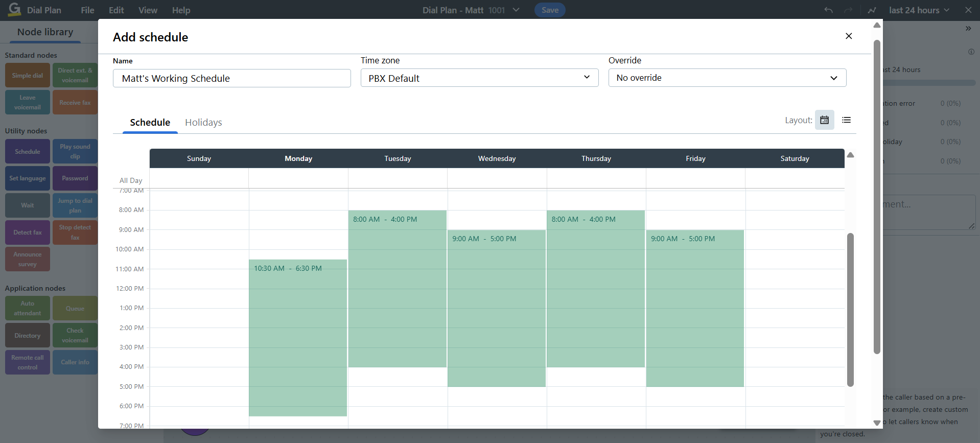This screenshot has height=443, width=980.
Task: Click the Save button
Action: coord(550,10)
